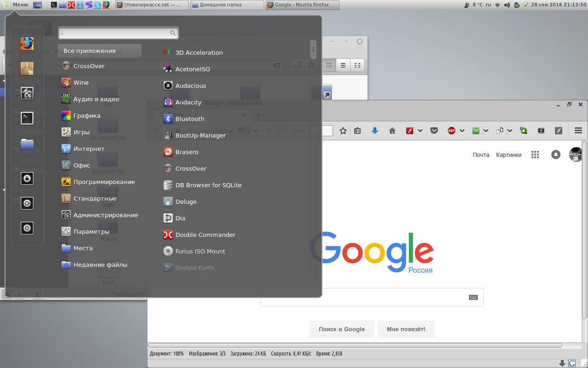
Task: Click the Logout icon in menu sidebar
Action: [27, 203]
